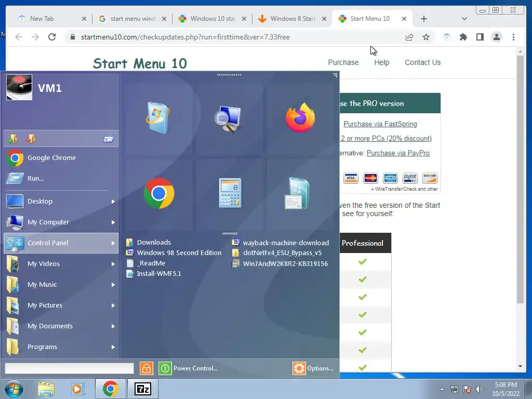The image size is (532, 399).
Task: Click Purchase via FastSpring link
Action: pos(380,124)
